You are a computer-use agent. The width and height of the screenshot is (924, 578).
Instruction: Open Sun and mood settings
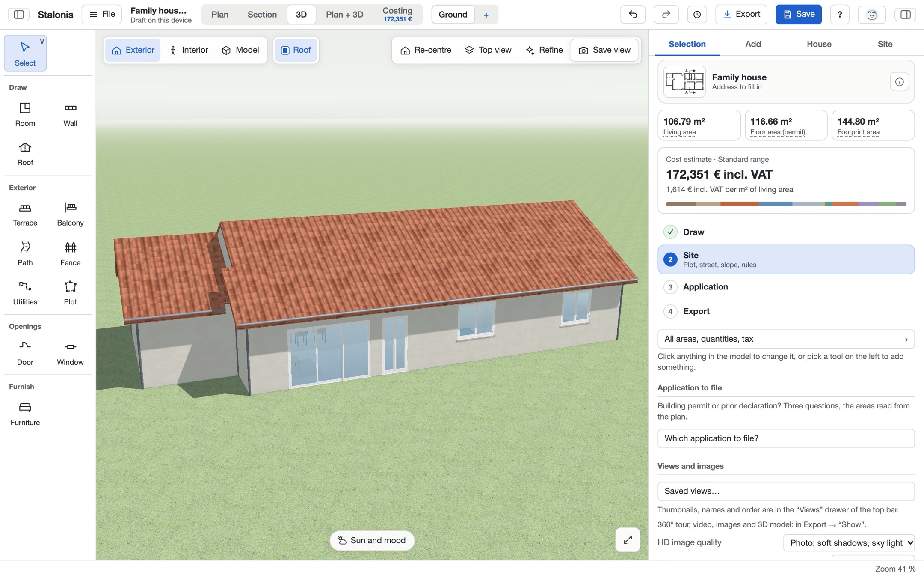click(372, 540)
